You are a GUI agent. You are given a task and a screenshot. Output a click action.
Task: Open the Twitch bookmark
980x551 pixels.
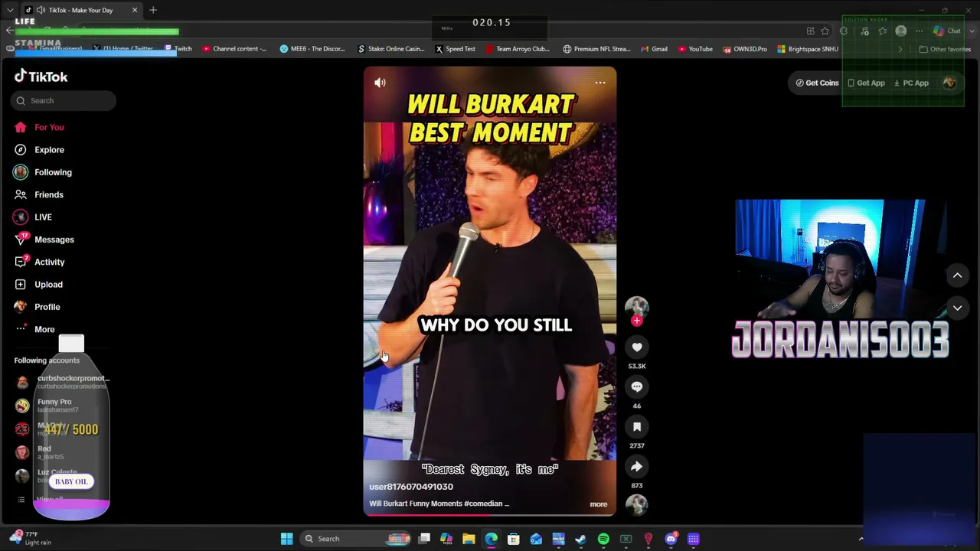[178, 49]
